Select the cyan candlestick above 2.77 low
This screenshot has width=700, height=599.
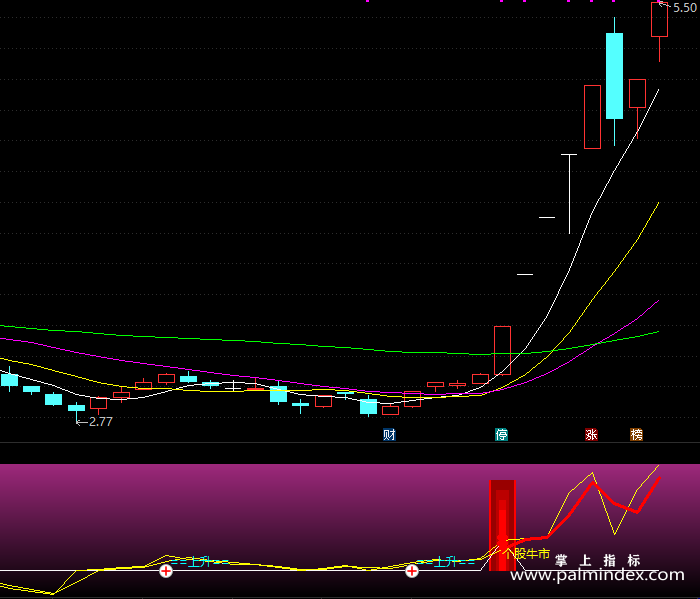pos(76,408)
